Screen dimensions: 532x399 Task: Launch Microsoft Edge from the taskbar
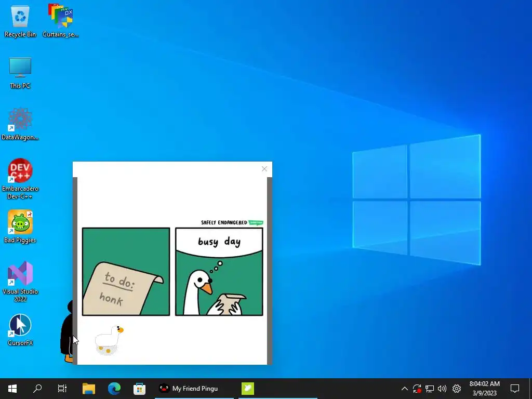click(x=114, y=389)
